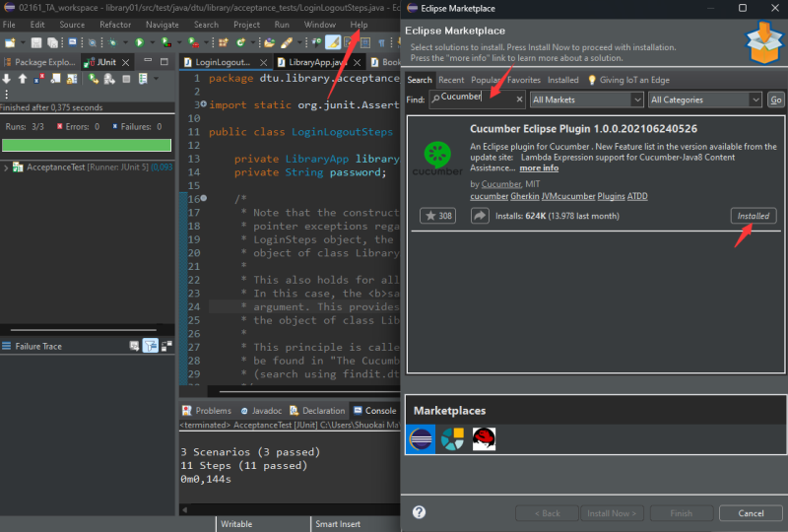Click the Run External Tools toolbox icon
This screenshot has width=788, height=532.
pyautogui.click(x=193, y=42)
